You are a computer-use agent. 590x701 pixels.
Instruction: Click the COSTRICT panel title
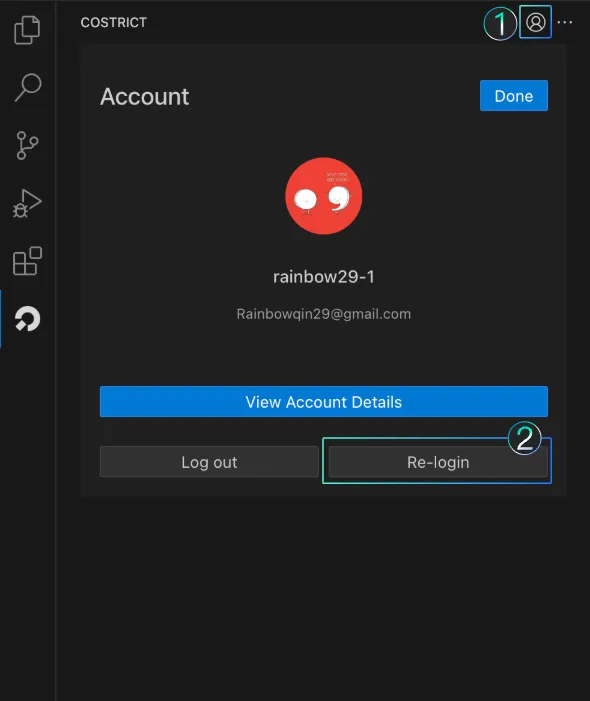pyautogui.click(x=114, y=22)
